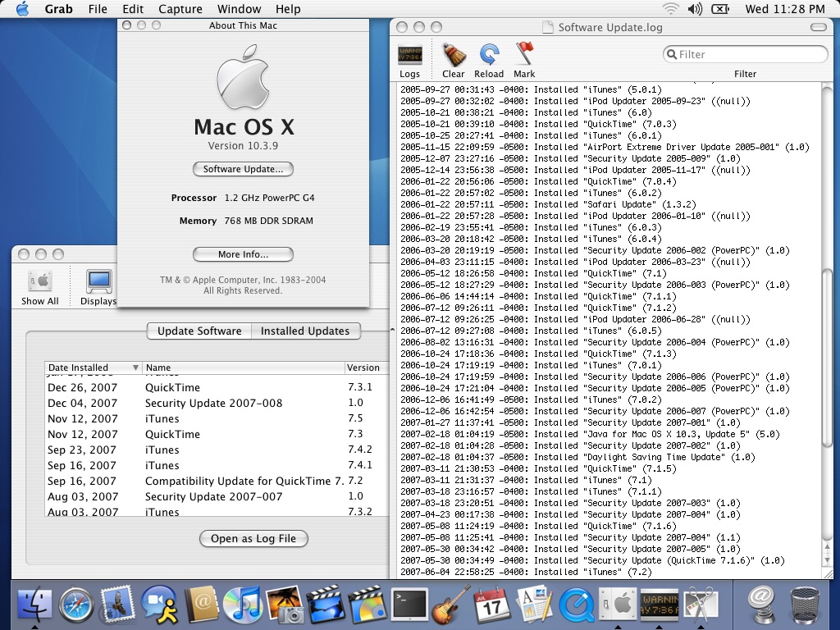Open Console icon in the Dock
Screen dimensions: 840x630
pyautogui.click(x=659, y=605)
